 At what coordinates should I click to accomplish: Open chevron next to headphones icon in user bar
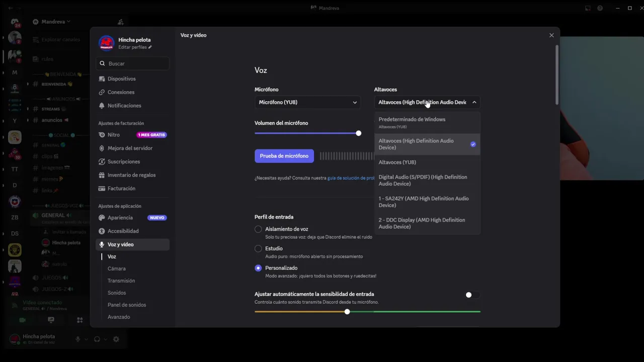pos(105,339)
